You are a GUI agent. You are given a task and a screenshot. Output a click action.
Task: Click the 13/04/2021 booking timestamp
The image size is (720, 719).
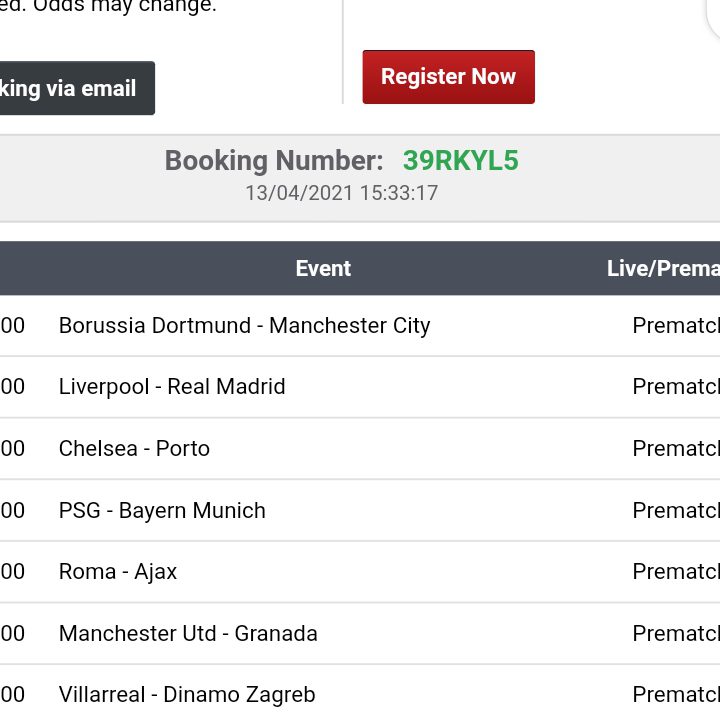[x=341, y=193]
